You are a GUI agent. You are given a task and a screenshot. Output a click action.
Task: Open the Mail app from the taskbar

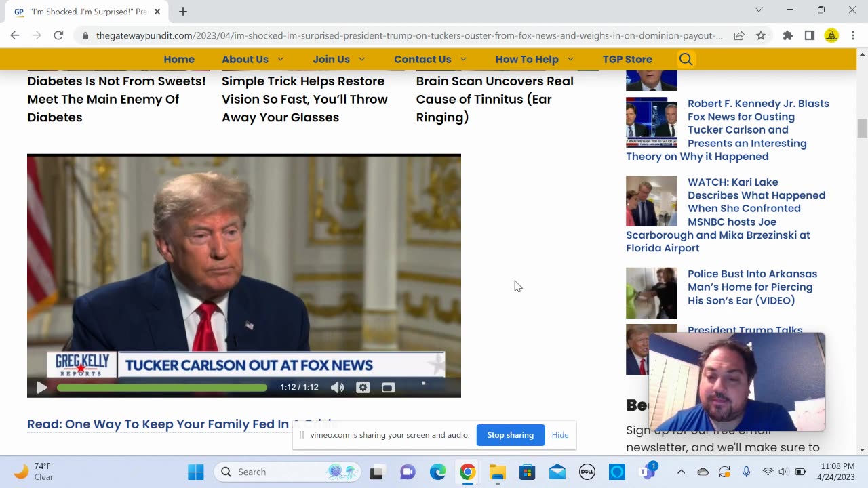[x=557, y=472]
